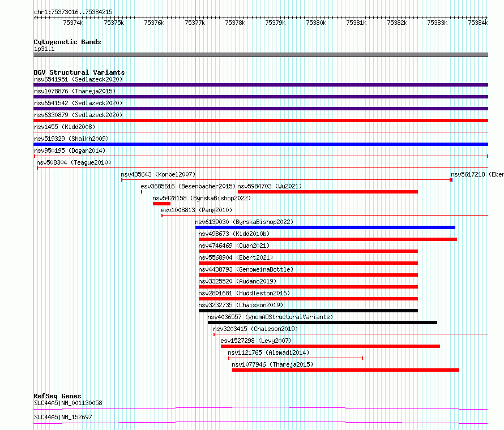Open the nsv6541951 Sedlazeck2020 purple variant
The width and height of the screenshot is (504, 430).
pos(260,85)
